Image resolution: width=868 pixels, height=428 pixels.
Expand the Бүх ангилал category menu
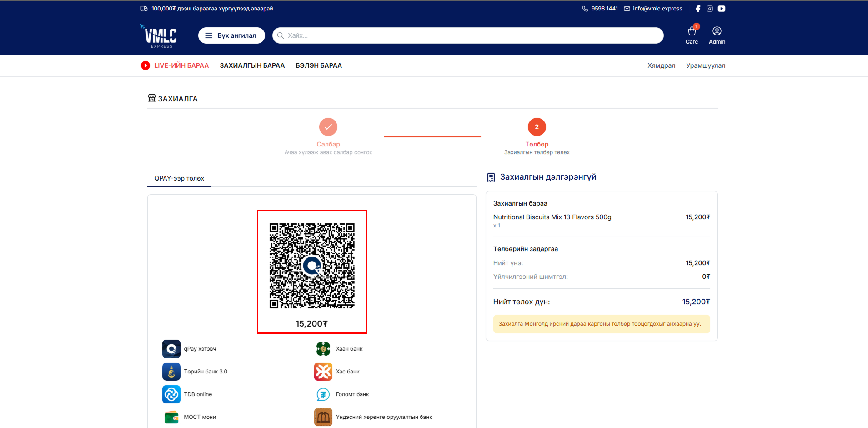[231, 35]
